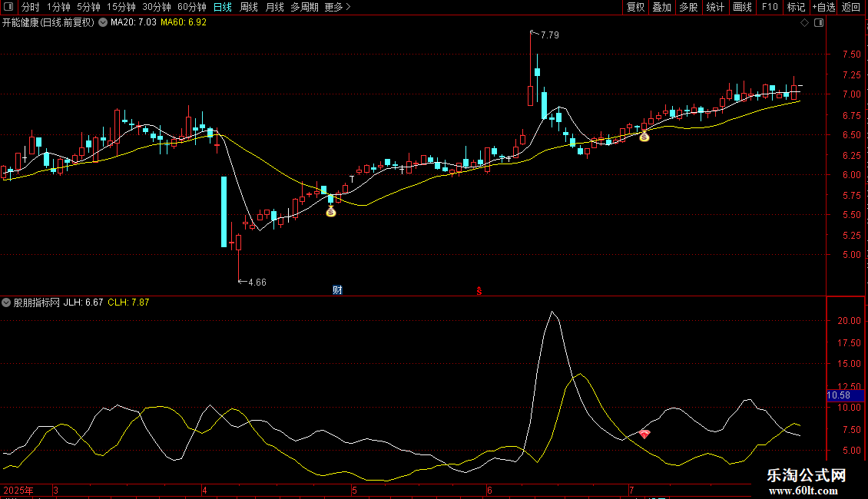
Task: Select the 60分钟 period
Action: pyautogui.click(x=192, y=7)
